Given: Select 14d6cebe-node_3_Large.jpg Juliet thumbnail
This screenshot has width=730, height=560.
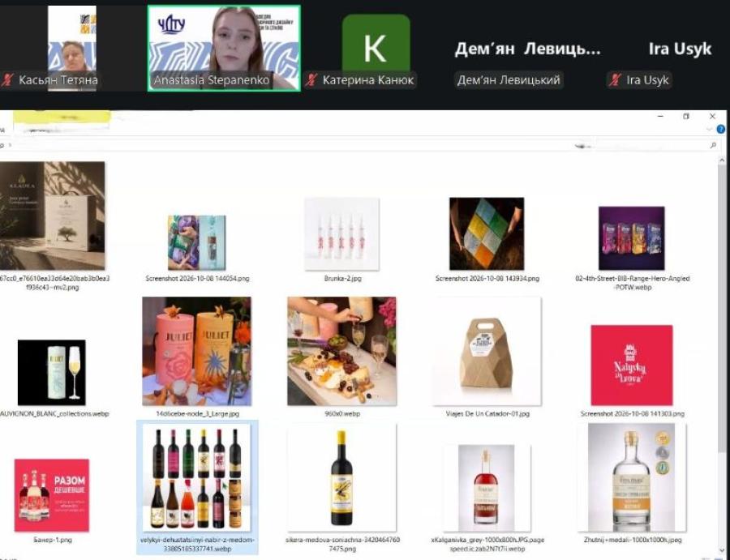Looking at the screenshot, I should coord(197,351).
